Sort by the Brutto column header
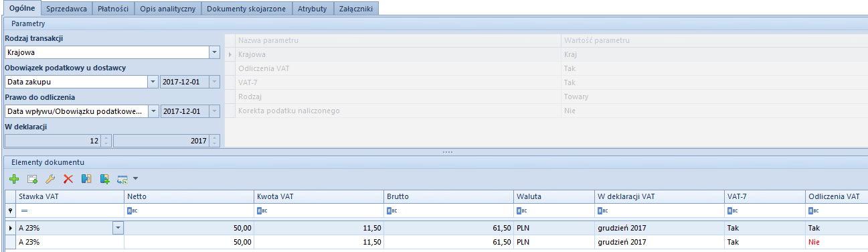The height and width of the screenshot is (252, 868). click(x=449, y=197)
